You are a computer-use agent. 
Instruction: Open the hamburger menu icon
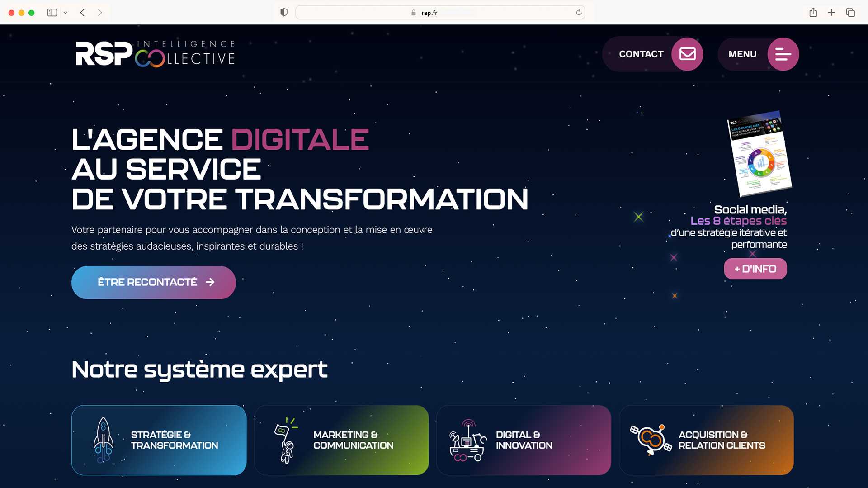click(x=783, y=54)
